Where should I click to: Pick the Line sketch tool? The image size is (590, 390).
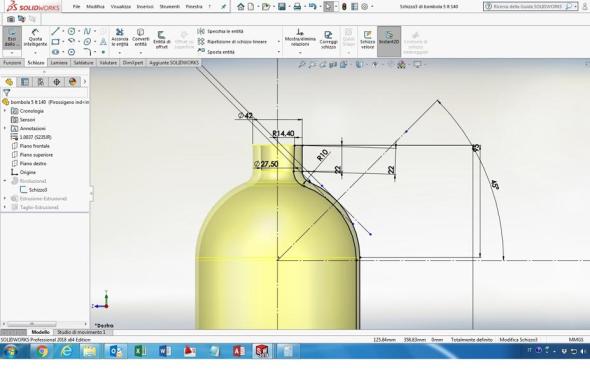click(x=55, y=31)
